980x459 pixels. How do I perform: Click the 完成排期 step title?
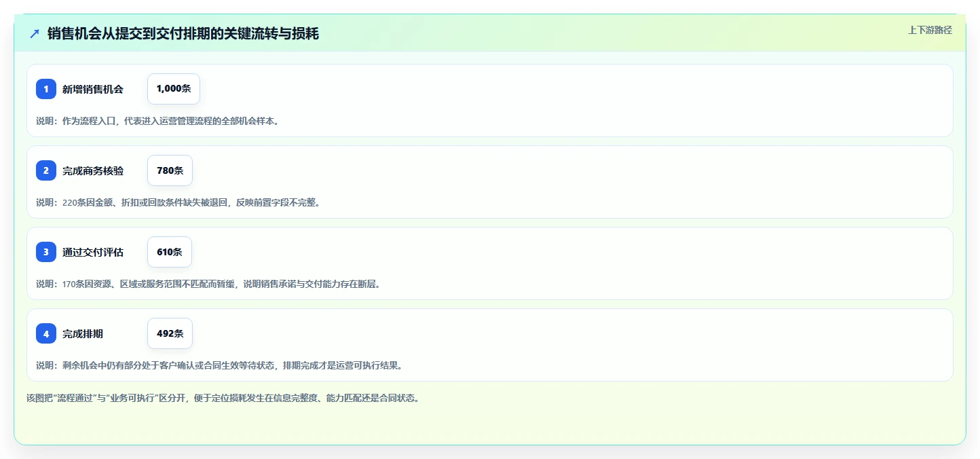tap(83, 333)
